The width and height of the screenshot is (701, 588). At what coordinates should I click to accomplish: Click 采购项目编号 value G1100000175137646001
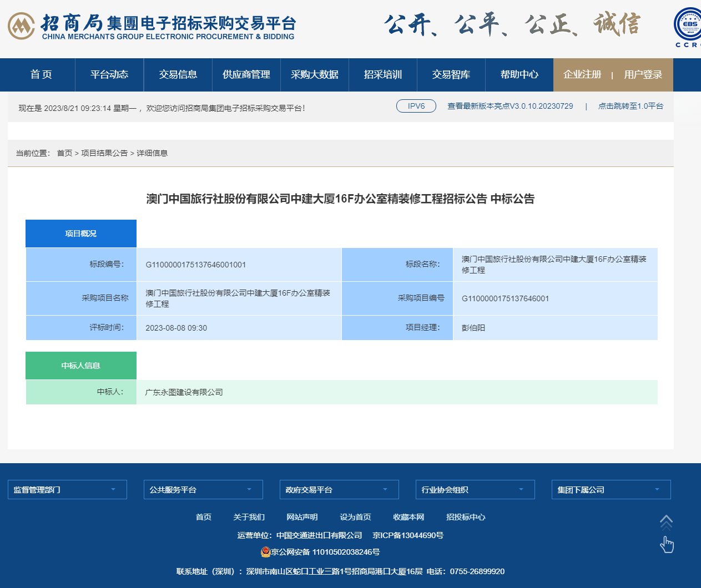[x=505, y=298]
